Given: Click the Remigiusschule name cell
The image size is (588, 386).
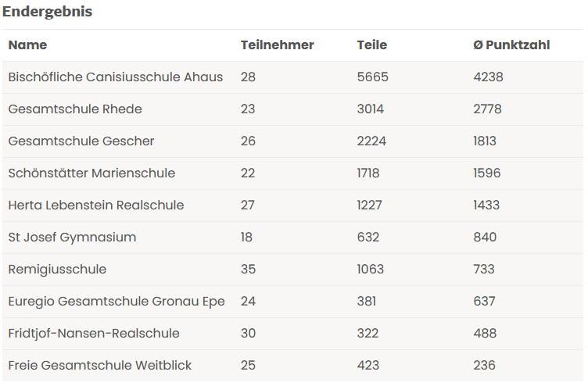Looking at the screenshot, I should click(57, 270).
